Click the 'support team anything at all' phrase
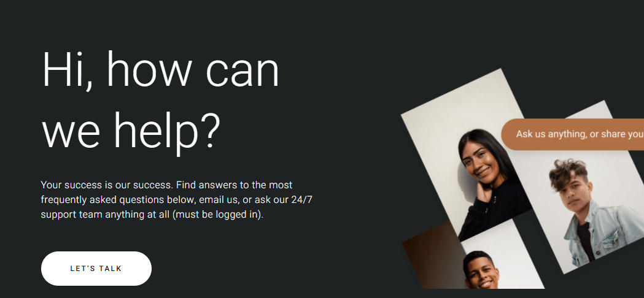Image resolution: width=644 pixels, height=298 pixels. click(x=106, y=215)
